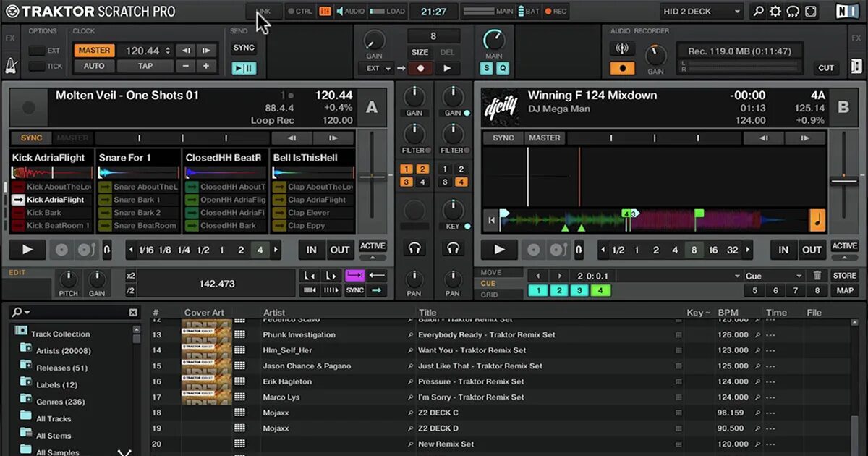The height and width of the screenshot is (456, 868).
Task: Click the loop recorder record button
Action: [x=420, y=68]
